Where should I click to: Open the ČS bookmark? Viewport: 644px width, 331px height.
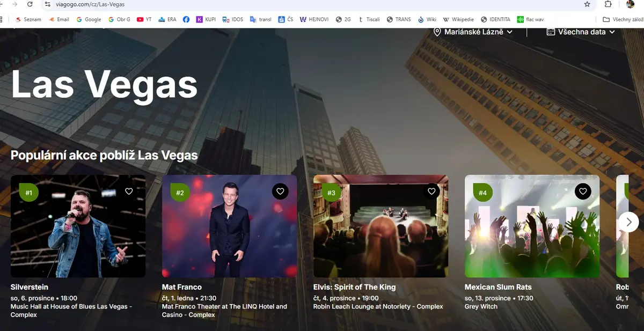[x=286, y=19]
